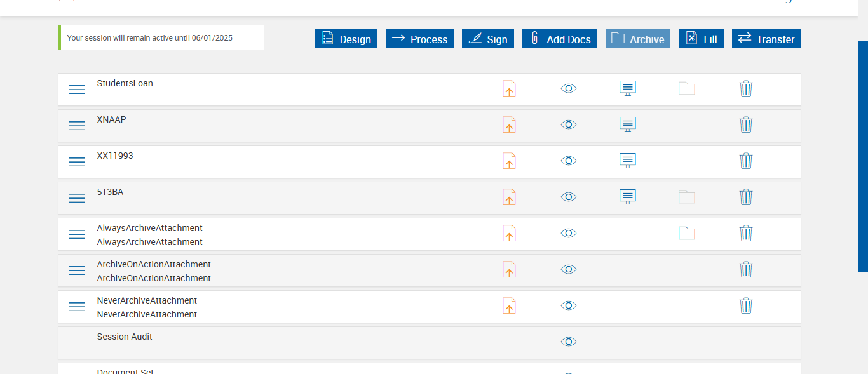The width and height of the screenshot is (868, 374).
Task: Expand the hamburger handle on AlwaysArchiveAttachment row
Action: pyautogui.click(x=77, y=234)
